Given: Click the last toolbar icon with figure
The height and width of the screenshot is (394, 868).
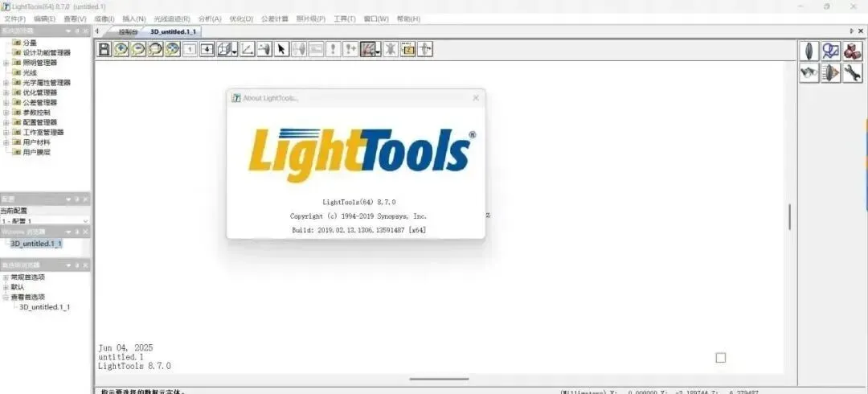Looking at the screenshot, I should pyautogui.click(x=425, y=49).
